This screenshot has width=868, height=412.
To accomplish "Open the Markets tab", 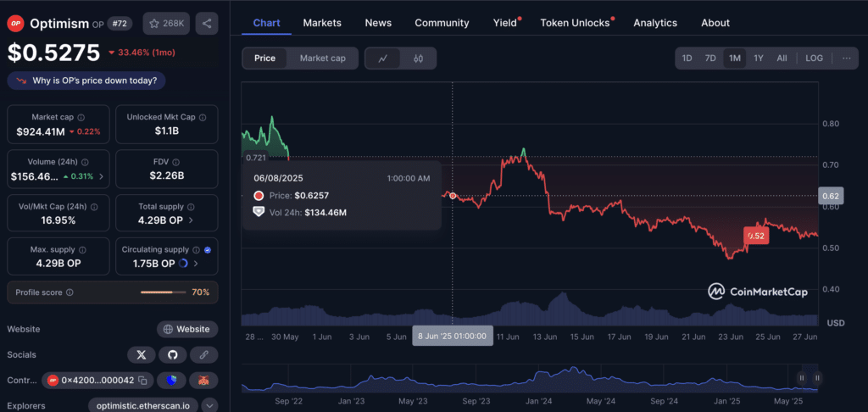I will [322, 23].
